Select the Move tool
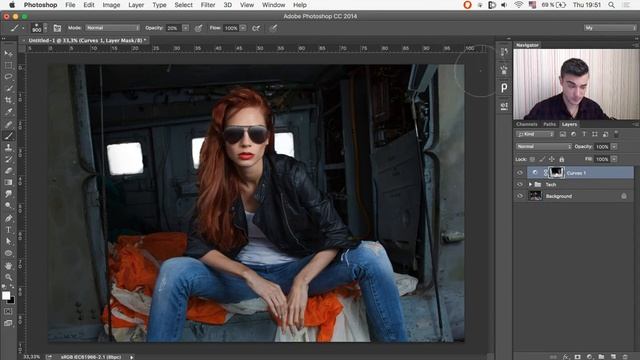The height and width of the screenshot is (360, 640). coord(8,53)
